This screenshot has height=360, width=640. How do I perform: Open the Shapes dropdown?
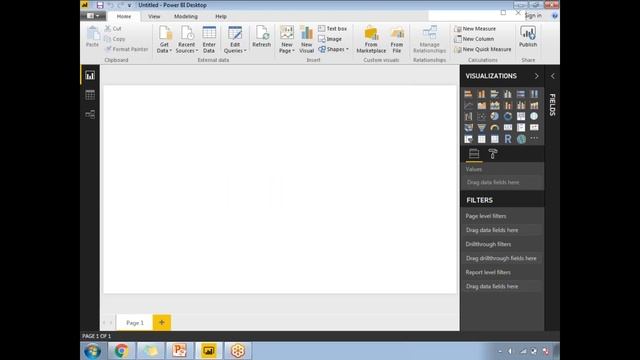(333, 49)
